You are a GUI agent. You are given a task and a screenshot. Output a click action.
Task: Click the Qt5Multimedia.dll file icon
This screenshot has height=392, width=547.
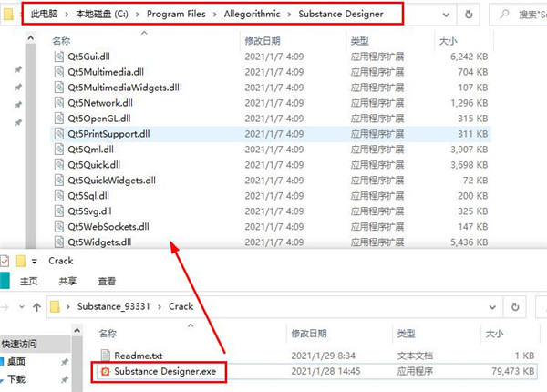coord(59,72)
